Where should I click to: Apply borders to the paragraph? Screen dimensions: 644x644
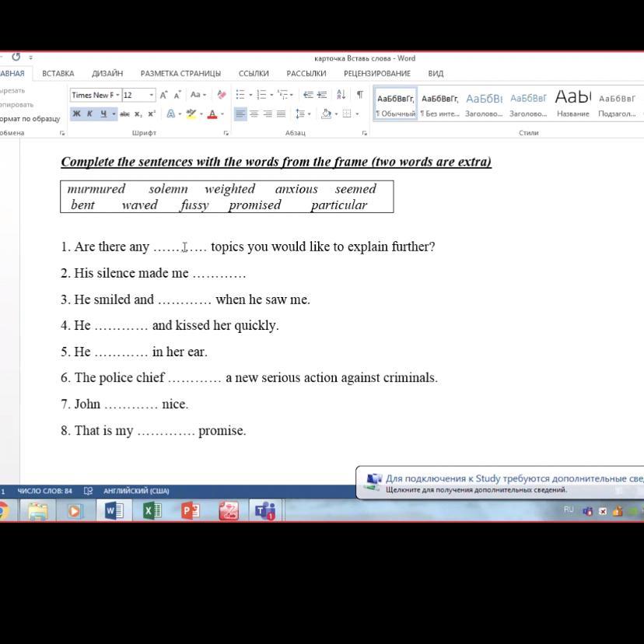coord(347,114)
